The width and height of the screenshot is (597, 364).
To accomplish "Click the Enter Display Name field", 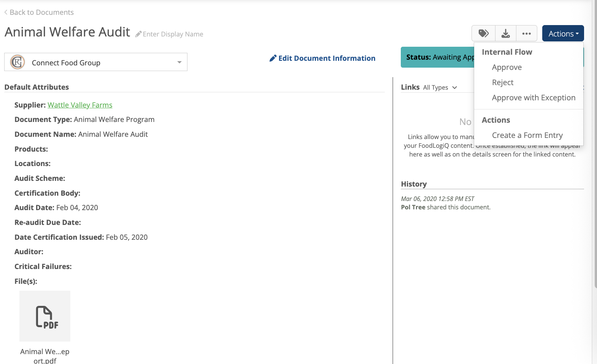I will click(173, 34).
